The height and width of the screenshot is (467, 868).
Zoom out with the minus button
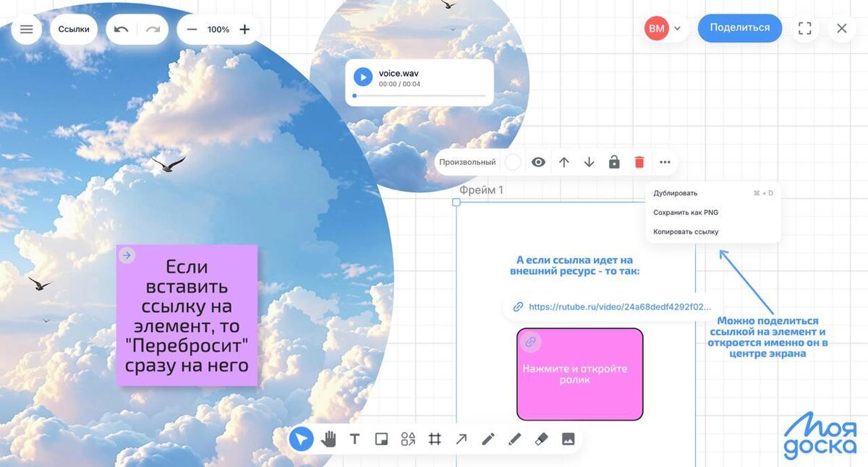pyautogui.click(x=192, y=30)
